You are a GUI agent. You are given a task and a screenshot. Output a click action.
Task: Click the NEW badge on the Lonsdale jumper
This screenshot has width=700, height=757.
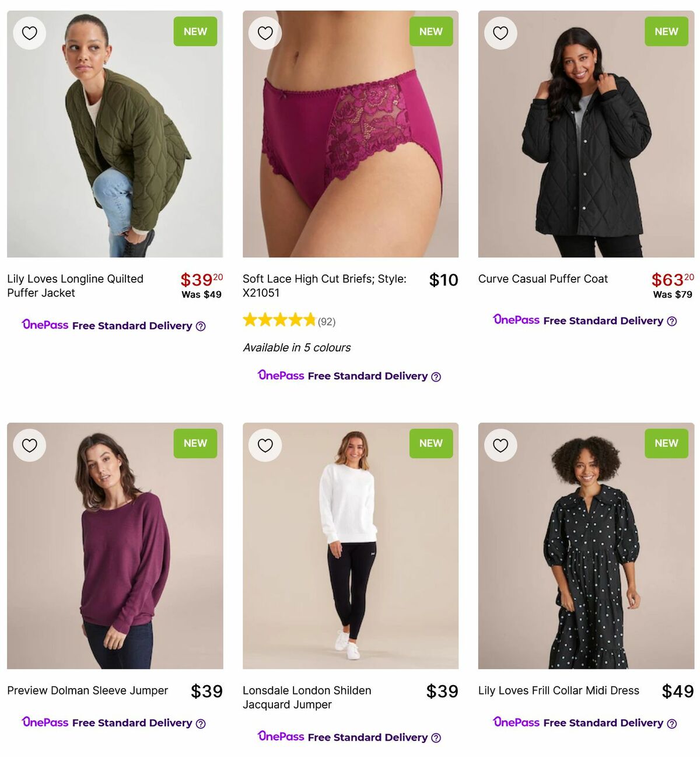point(431,444)
